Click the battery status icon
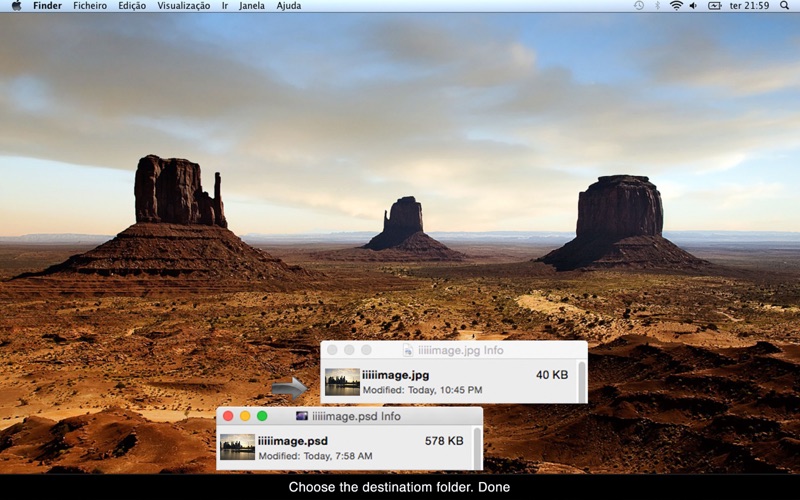The image size is (800, 500). point(715,6)
